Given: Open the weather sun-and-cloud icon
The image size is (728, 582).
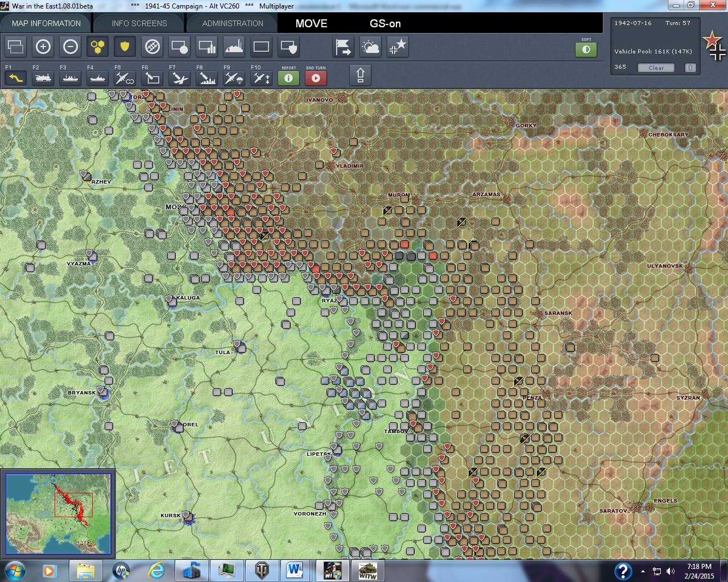Looking at the screenshot, I should pos(371,47).
